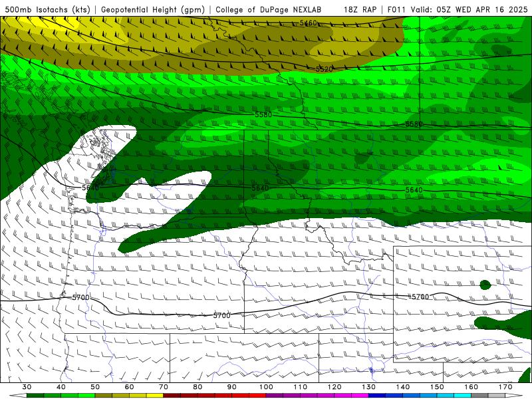Select the 5580 contour label on the center line
The width and height of the screenshot is (532, 399).
coord(263,114)
